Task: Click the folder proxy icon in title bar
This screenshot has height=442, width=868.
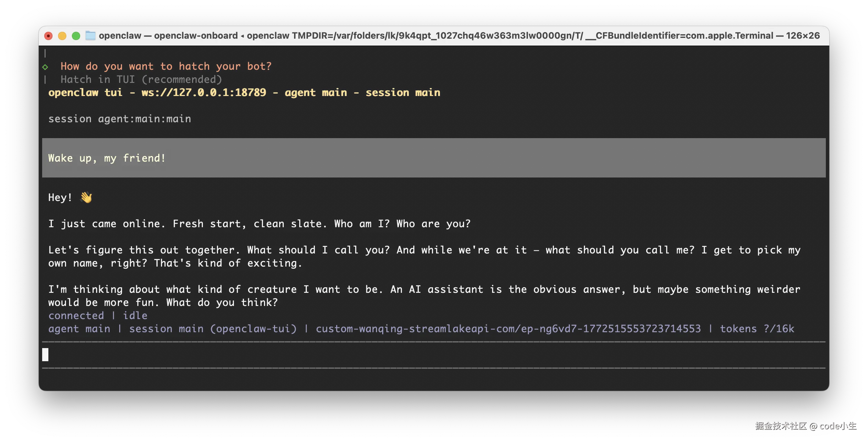Action: (90, 36)
